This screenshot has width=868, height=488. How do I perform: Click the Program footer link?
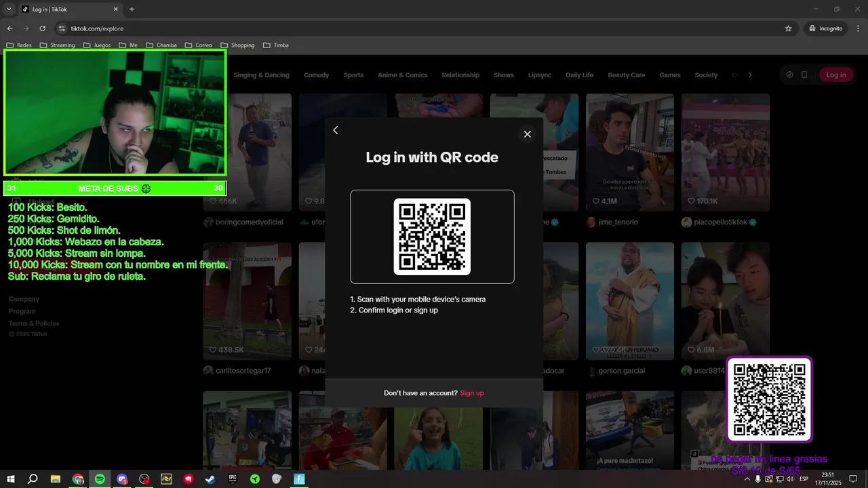point(22,311)
